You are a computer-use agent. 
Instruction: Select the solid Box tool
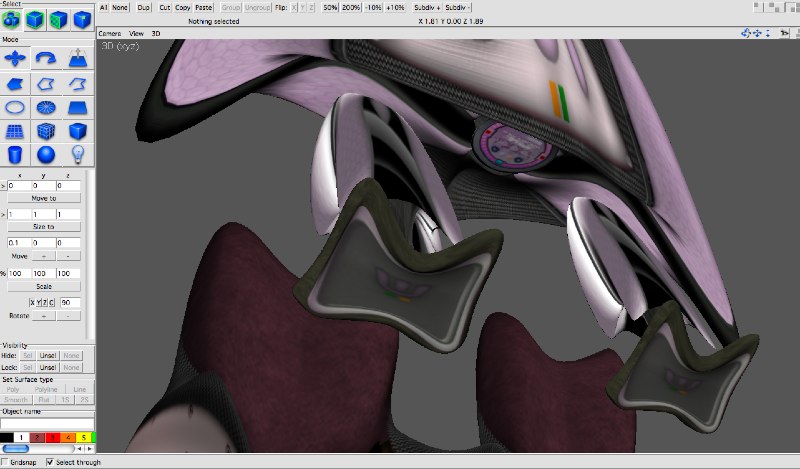coord(78,131)
